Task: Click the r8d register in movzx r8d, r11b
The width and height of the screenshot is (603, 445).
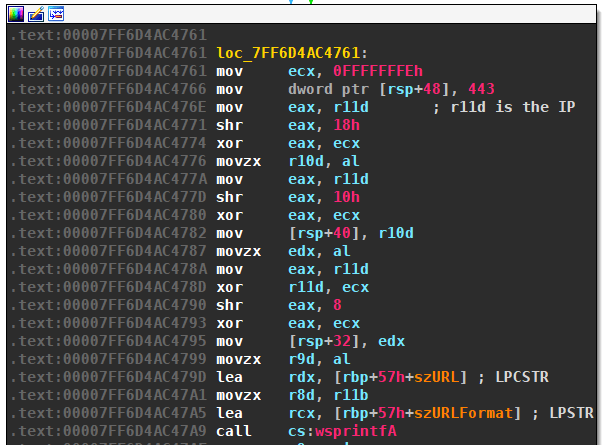Action: coord(302,395)
